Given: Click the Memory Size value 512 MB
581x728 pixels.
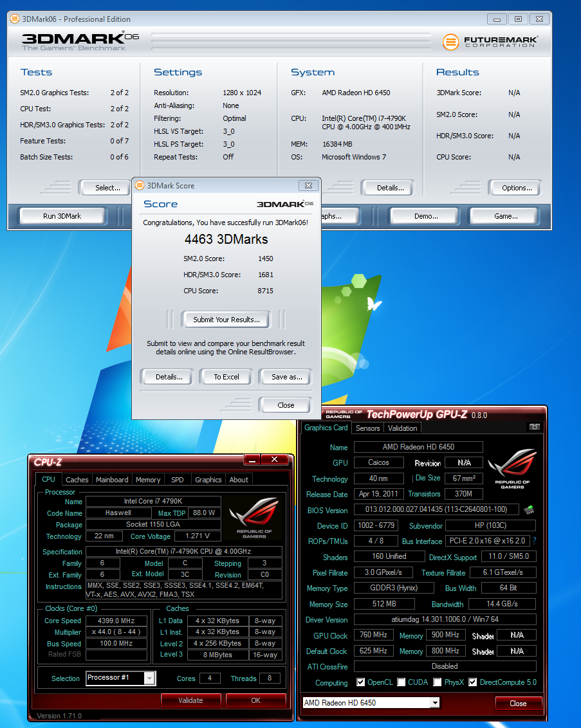Looking at the screenshot, I should click(x=385, y=604).
